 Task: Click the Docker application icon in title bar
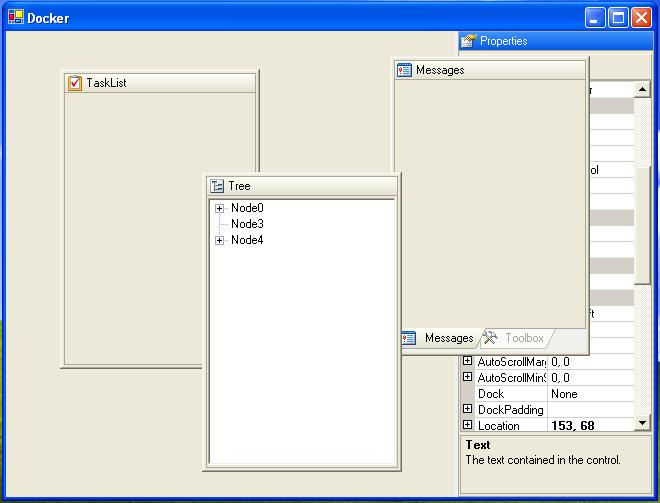coord(16,17)
